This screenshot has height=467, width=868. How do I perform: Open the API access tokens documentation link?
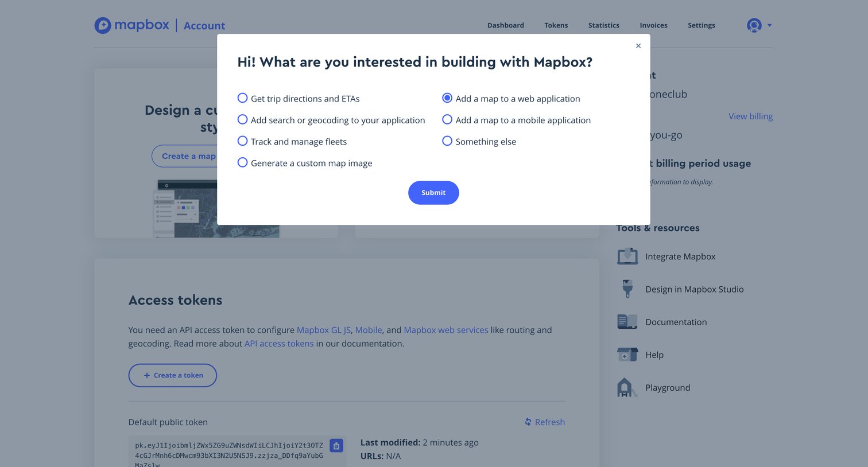tap(279, 344)
